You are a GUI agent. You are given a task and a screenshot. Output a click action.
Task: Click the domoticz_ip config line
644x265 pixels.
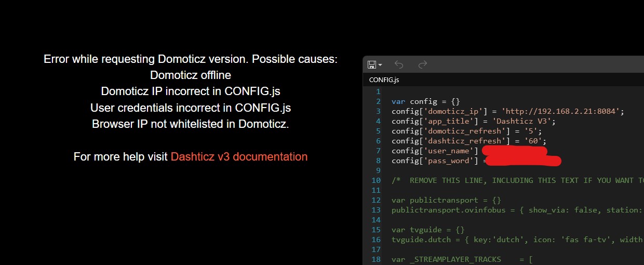[507, 111]
